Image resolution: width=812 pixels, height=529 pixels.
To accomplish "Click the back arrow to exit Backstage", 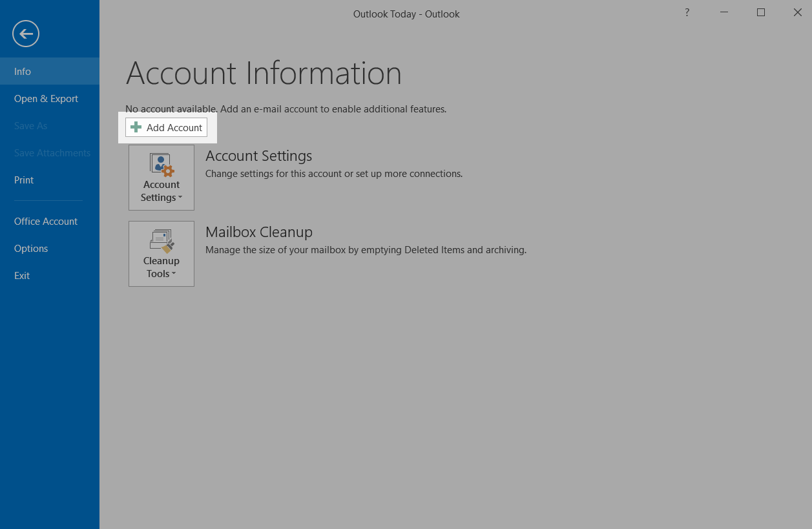I will coord(26,34).
